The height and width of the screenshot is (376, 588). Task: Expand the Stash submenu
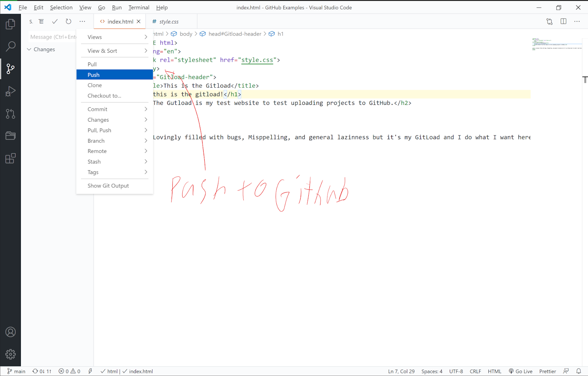[x=115, y=162]
